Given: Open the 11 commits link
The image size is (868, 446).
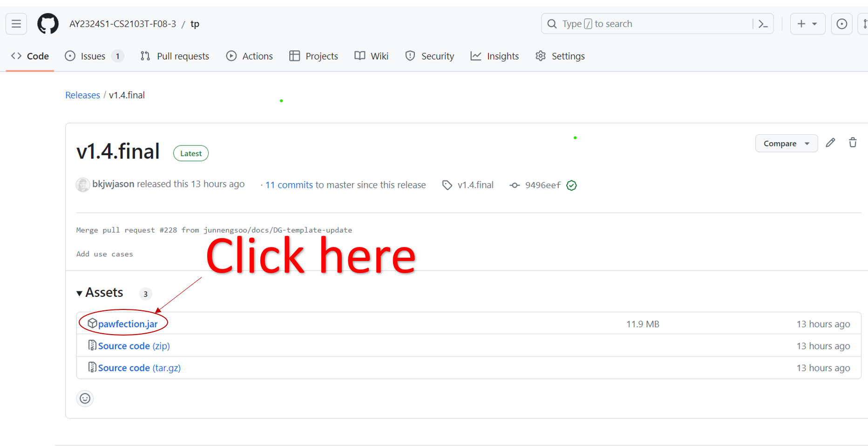Looking at the screenshot, I should [289, 185].
